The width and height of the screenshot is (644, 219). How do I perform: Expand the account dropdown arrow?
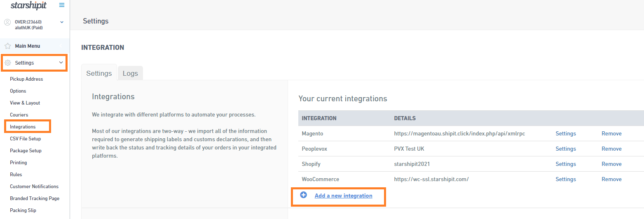pos(62,22)
